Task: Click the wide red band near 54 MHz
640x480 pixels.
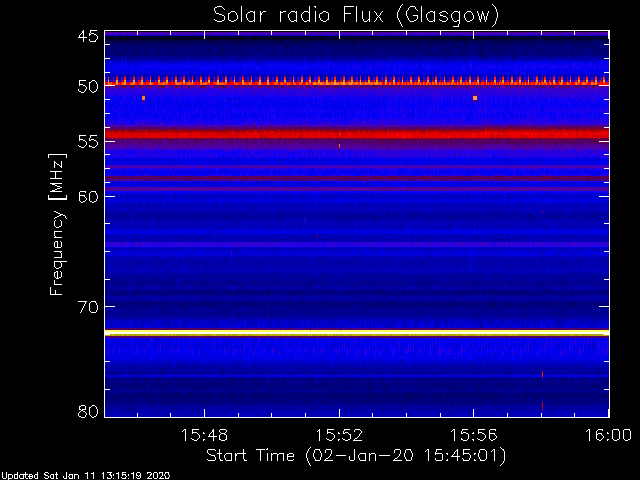Action: 357,133
